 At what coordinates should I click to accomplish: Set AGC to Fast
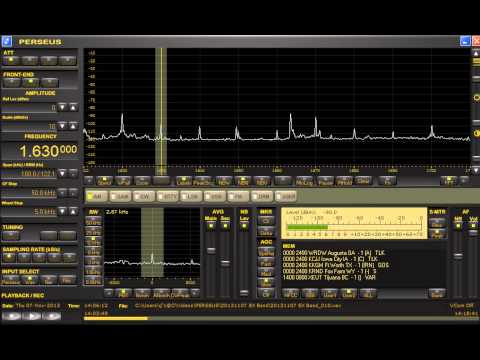266,263
